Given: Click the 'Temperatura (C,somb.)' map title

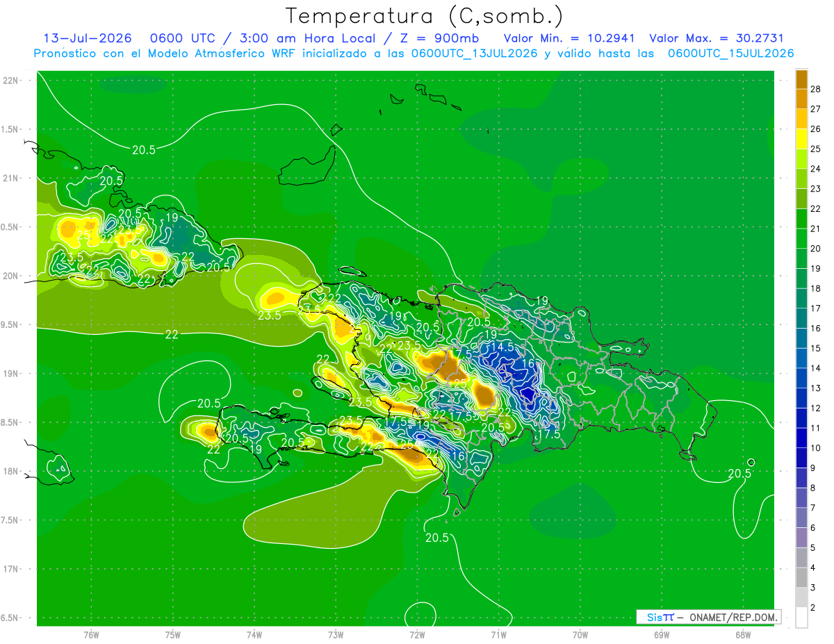Looking at the screenshot, I should click(x=424, y=16).
